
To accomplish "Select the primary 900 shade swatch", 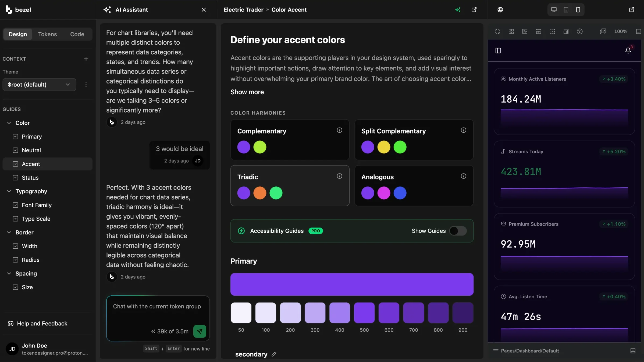I will pyautogui.click(x=463, y=313).
